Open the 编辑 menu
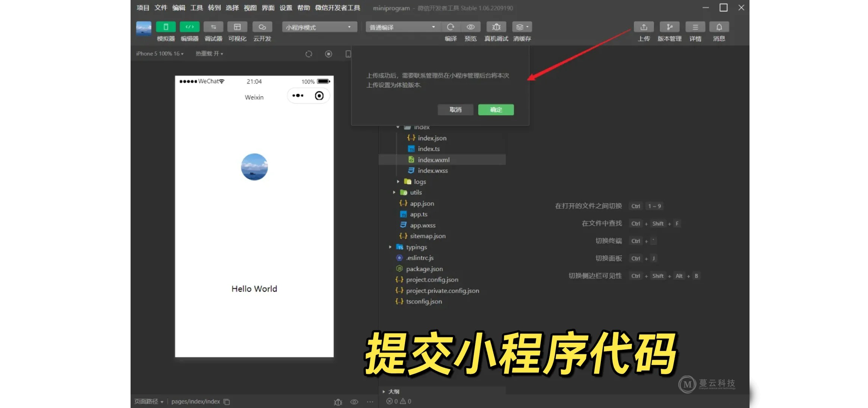This screenshot has height=408, width=868. [179, 8]
